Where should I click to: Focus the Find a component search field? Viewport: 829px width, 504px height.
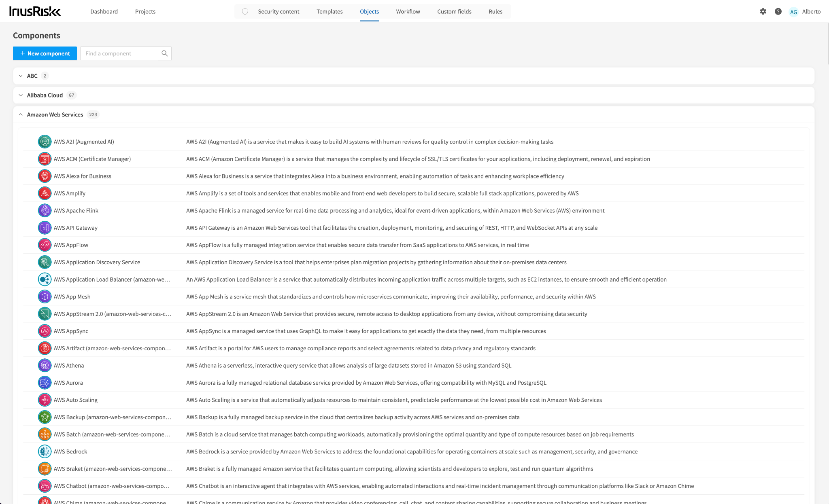click(x=119, y=53)
